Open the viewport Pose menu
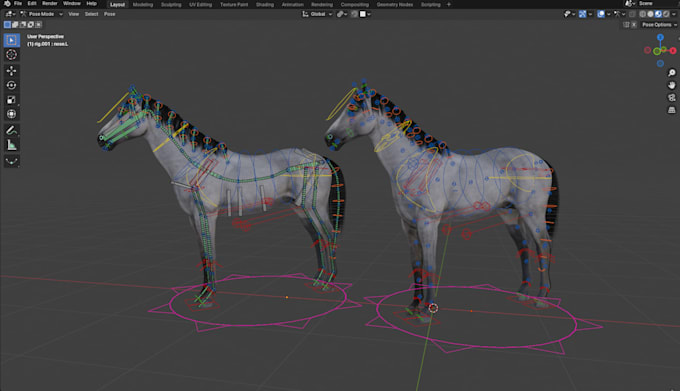This screenshot has height=391, width=680. click(109, 14)
